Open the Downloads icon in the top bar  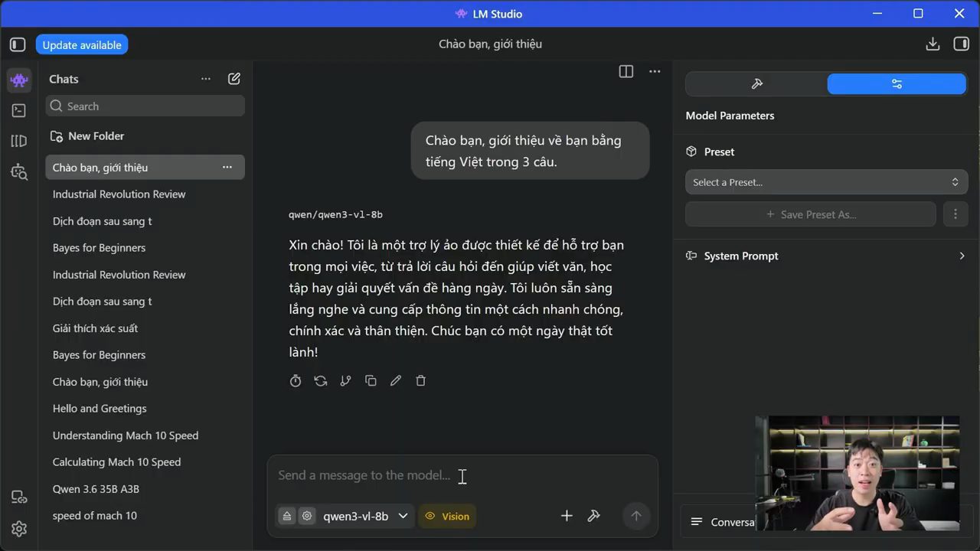tap(933, 44)
